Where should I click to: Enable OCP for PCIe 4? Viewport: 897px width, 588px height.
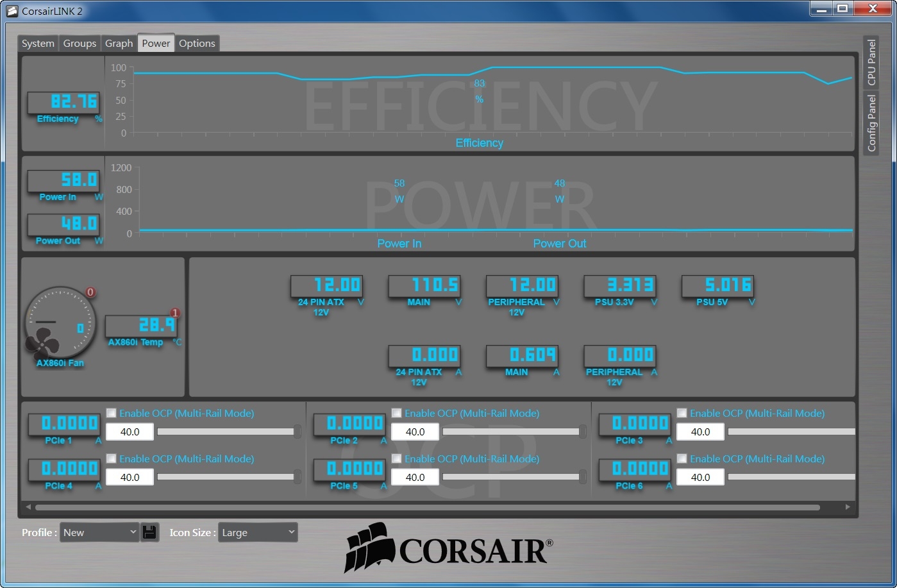pos(111,458)
